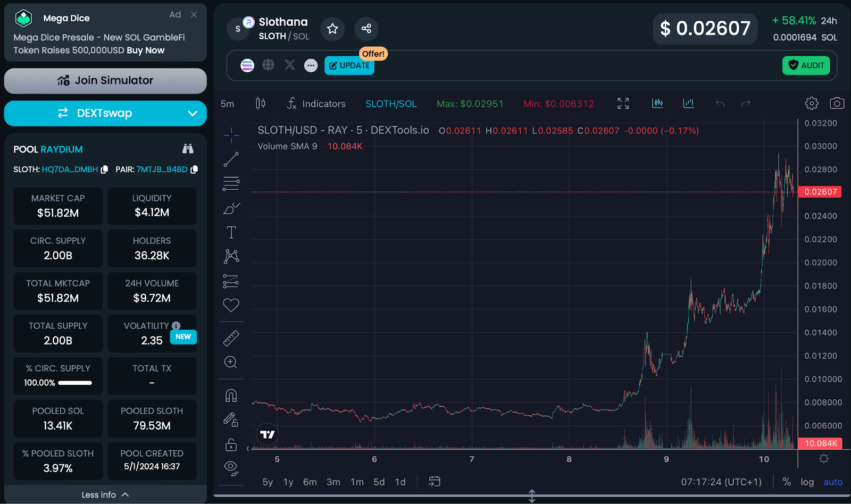
Task: Open the Indicators menu
Action: [x=316, y=104]
